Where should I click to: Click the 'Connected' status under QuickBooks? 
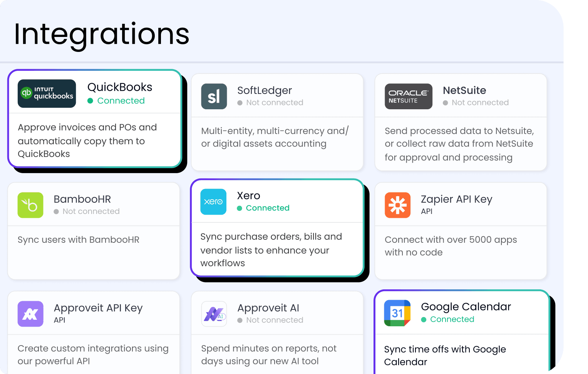(x=121, y=101)
